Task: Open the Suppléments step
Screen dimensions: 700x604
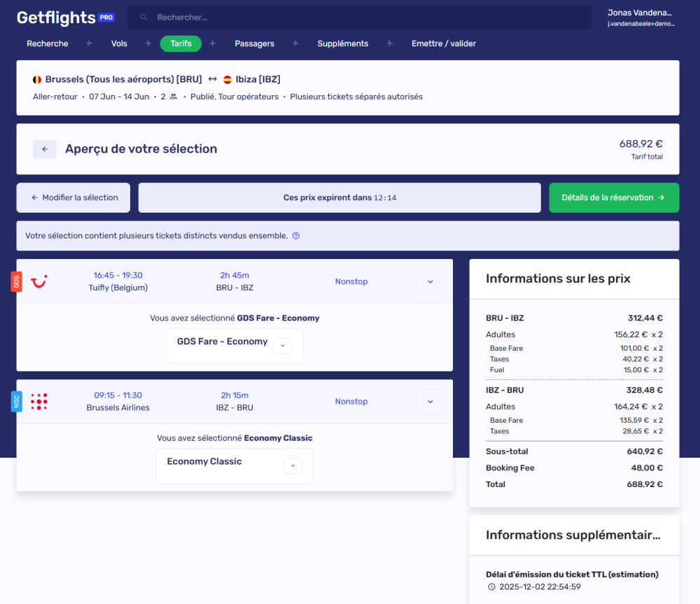Action: pyautogui.click(x=342, y=43)
